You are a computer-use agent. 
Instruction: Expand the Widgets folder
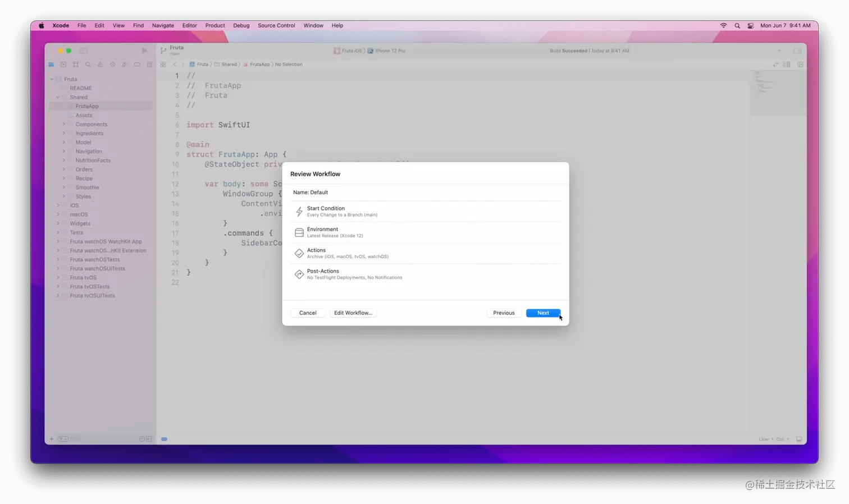pos(58,223)
